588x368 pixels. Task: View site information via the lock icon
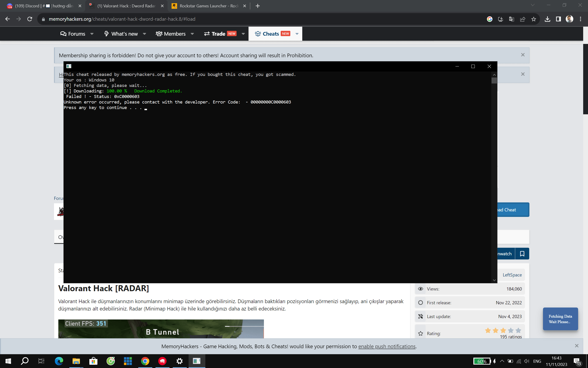click(x=43, y=19)
